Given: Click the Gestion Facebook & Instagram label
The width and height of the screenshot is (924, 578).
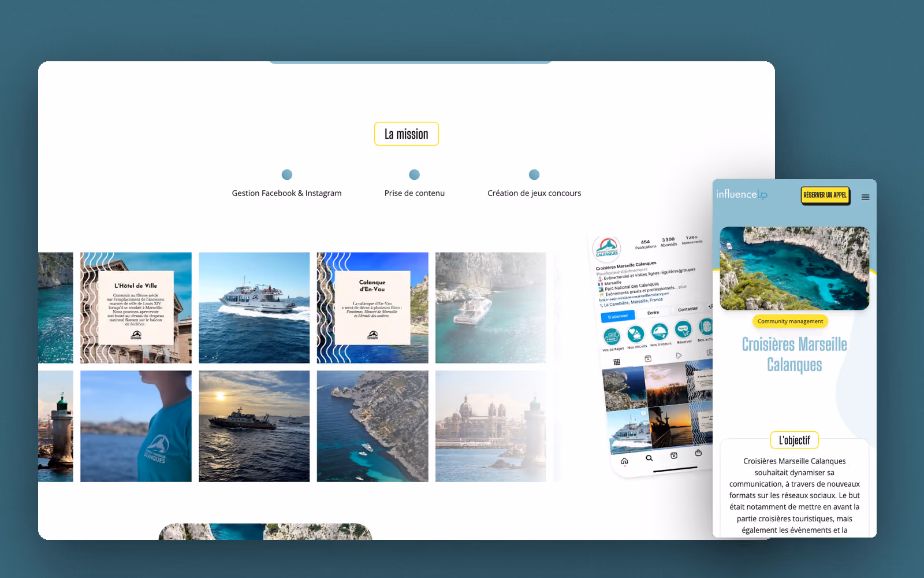Looking at the screenshot, I should 286,193.
